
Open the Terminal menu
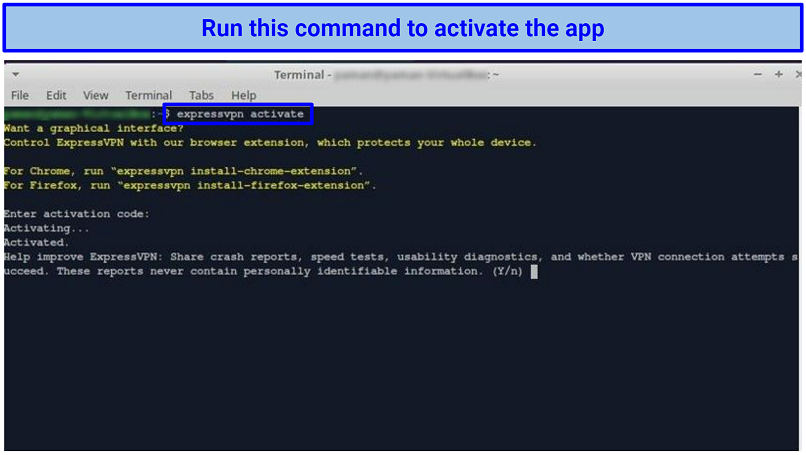coord(149,95)
